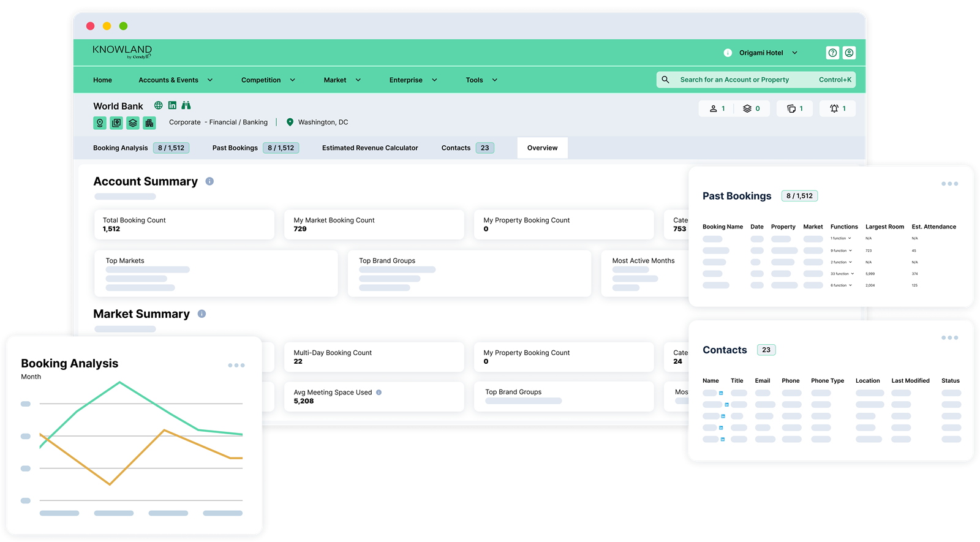
Task: Open the World Bank LinkedIn icon
Action: point(172,105)
